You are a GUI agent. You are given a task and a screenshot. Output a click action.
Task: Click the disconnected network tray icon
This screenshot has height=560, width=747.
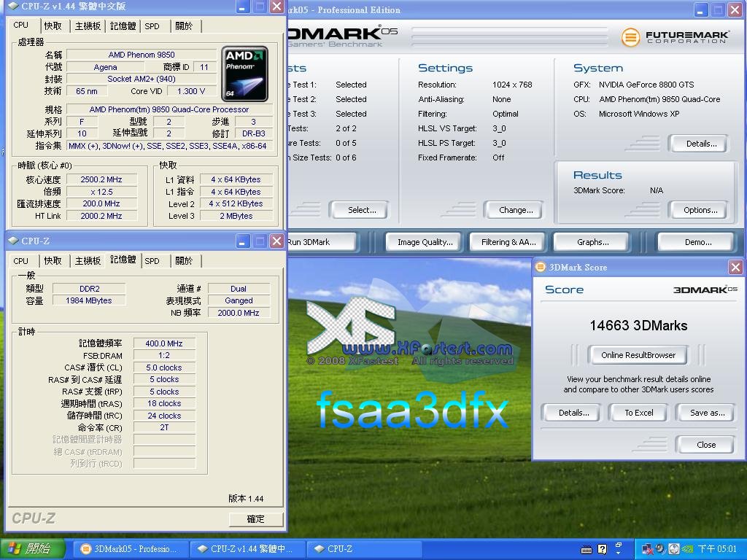coord(647,549)
